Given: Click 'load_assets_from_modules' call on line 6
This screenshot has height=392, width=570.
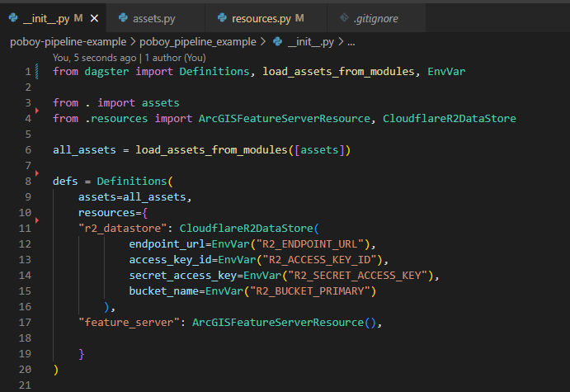Looking at the screenshot, I should (x=211, y=150).
